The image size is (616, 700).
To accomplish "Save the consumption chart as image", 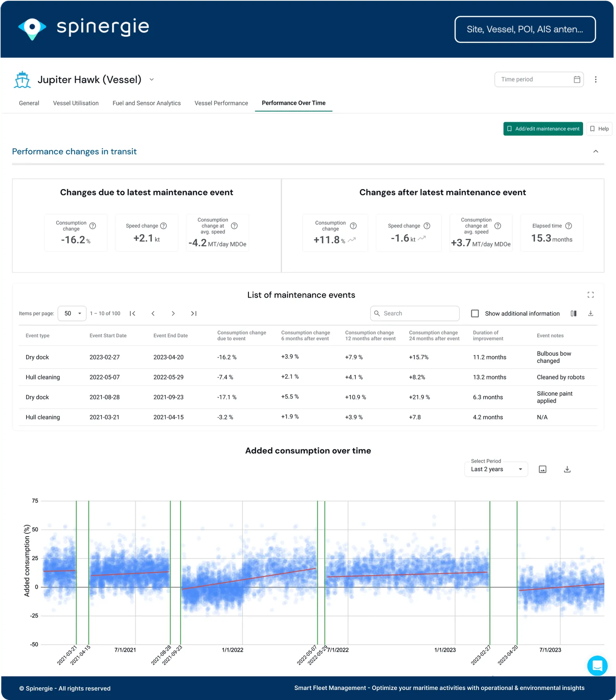I will (542, 469).
